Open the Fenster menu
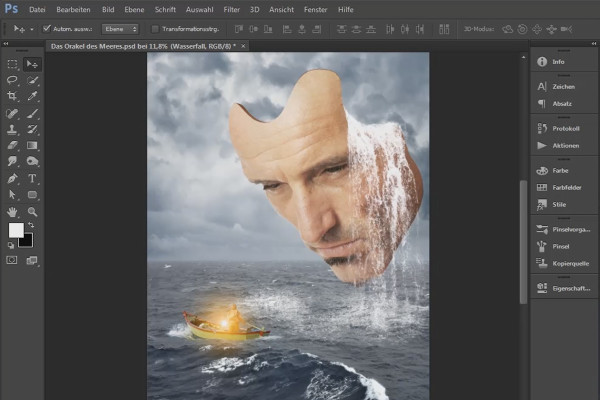This screenshot has height=400, width=600. [x=315, y=10]
